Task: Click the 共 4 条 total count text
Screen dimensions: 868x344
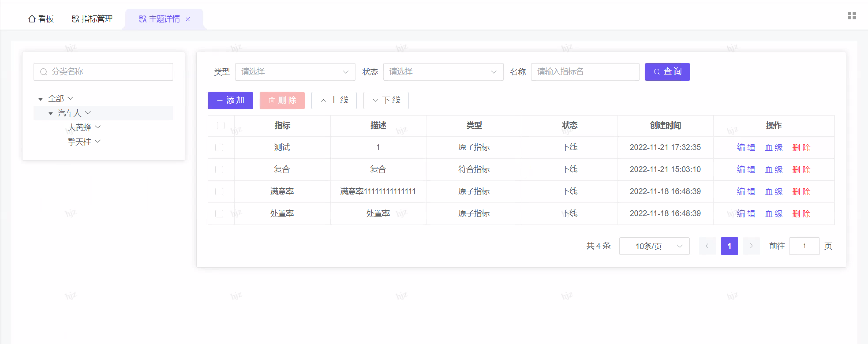Action: point(598,246)
